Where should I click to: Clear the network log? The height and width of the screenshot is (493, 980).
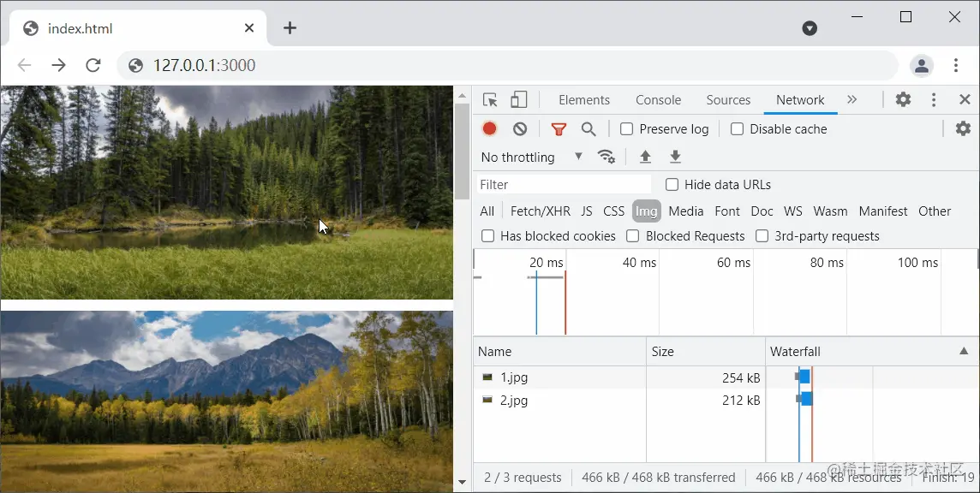coord(520,128)
